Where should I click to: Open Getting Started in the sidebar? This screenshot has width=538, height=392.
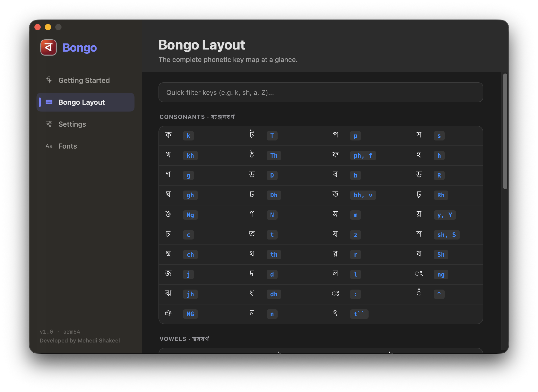coord(85,80)
